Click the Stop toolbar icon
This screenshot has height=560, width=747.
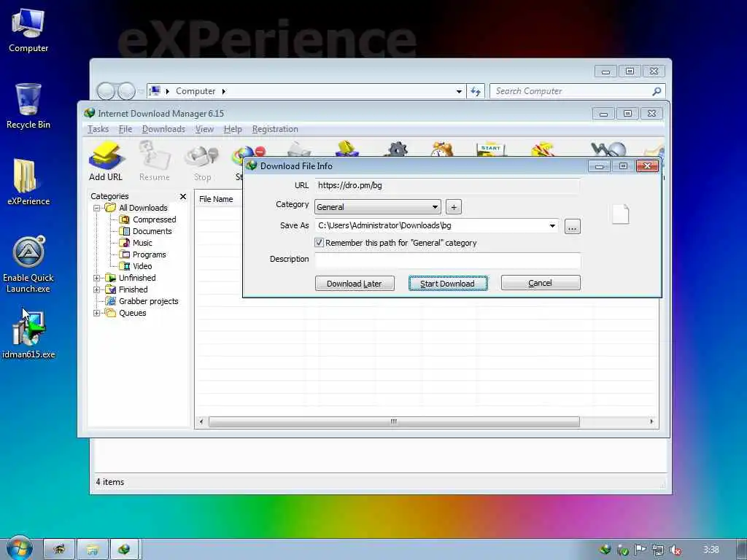click(203, 161)
